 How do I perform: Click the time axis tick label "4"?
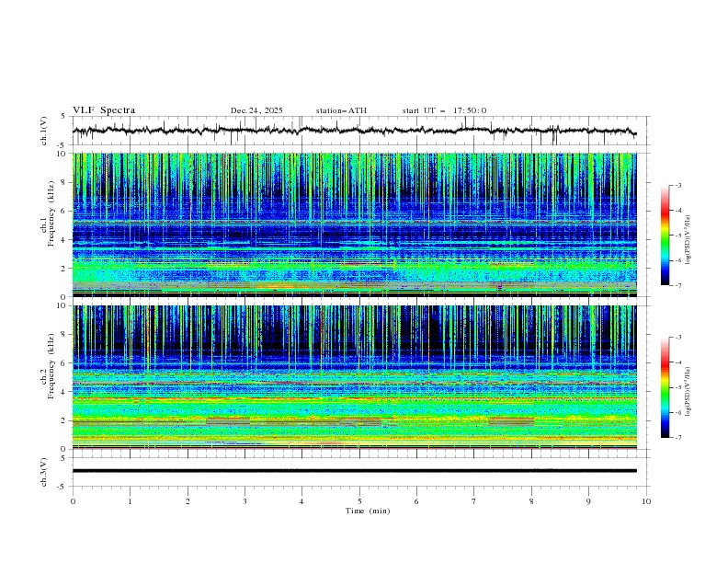point(301,501)
